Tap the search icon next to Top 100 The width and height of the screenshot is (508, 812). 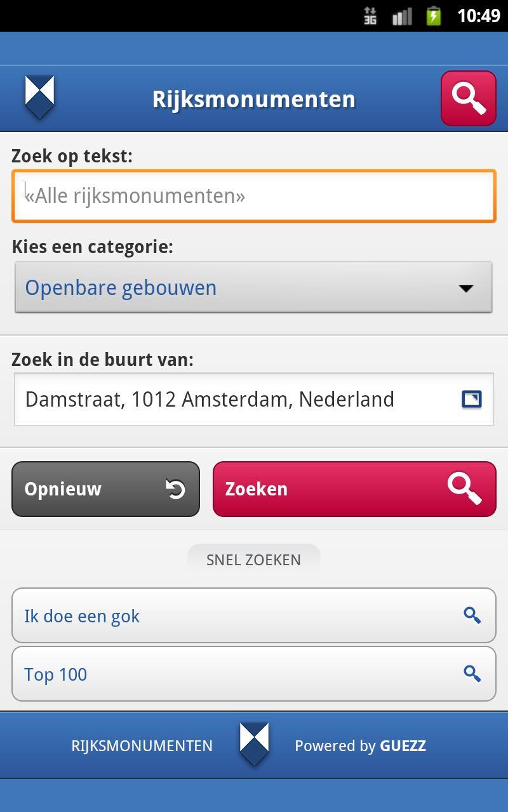click(472, 674)
